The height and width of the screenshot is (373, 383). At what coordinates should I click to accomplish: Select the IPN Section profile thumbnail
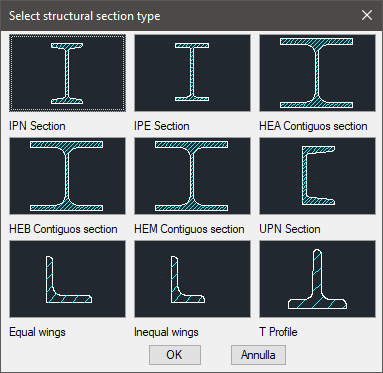pyautogui.click(x=67, y=73)
